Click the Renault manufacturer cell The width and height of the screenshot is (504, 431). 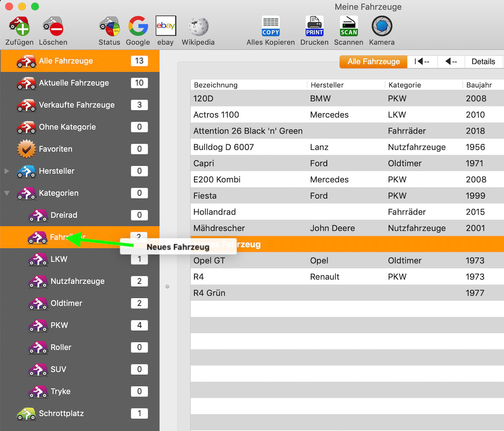pos(325,277)
